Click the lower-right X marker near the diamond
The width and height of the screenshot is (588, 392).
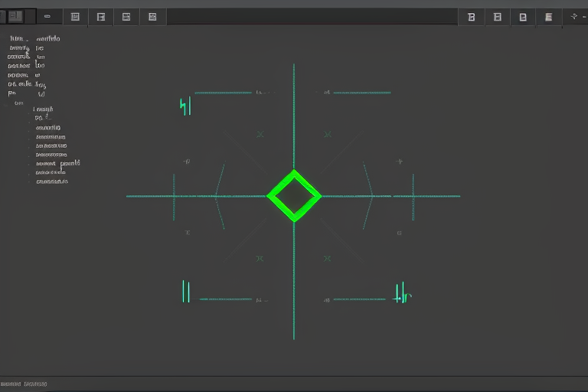point(327,259)
